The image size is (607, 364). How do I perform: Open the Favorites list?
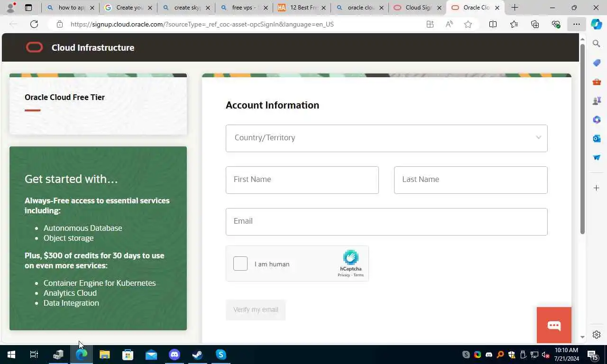pos(514,24)
